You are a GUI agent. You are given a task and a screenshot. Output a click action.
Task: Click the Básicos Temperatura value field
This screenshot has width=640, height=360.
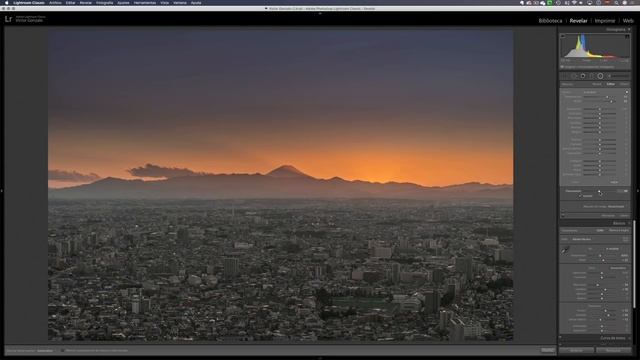[x=624, y=255]
